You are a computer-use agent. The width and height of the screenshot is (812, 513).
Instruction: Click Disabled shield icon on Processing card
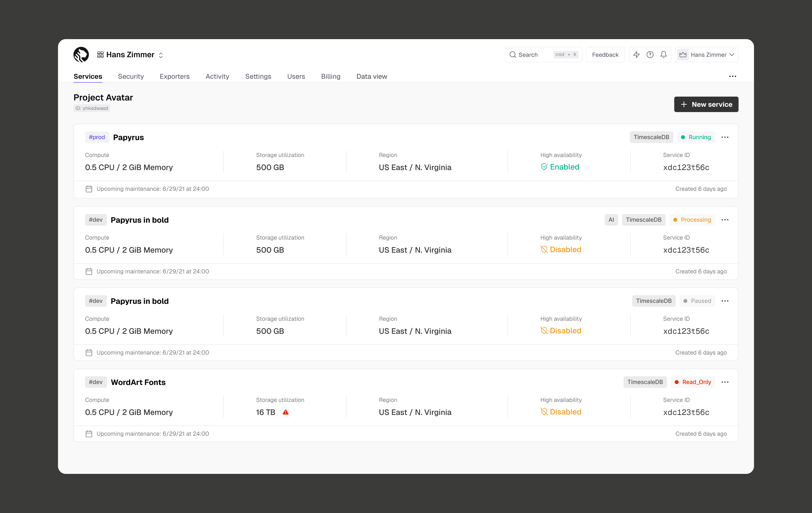(544, 249)
